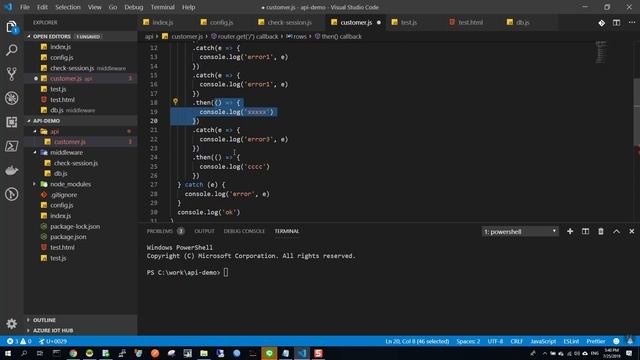Screen dimensions: 640x360
Task: Click Prettier in the status bar
Action: [x=596, y=341]
